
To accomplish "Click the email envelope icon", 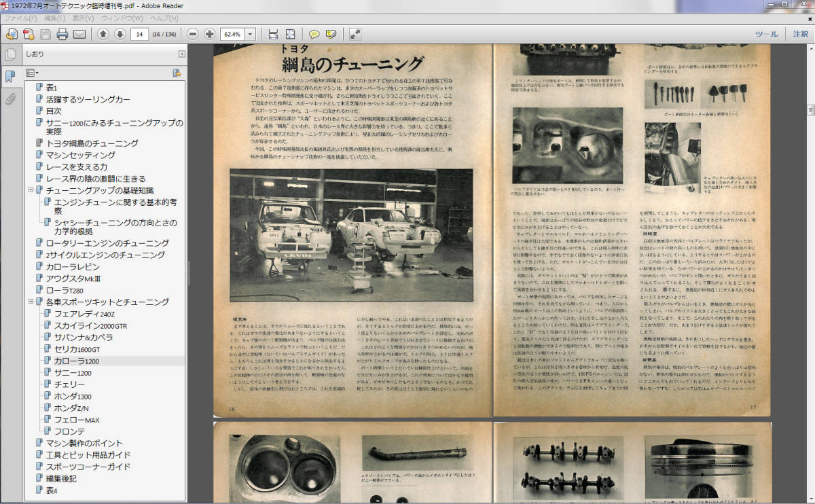I will coord(79,34).
